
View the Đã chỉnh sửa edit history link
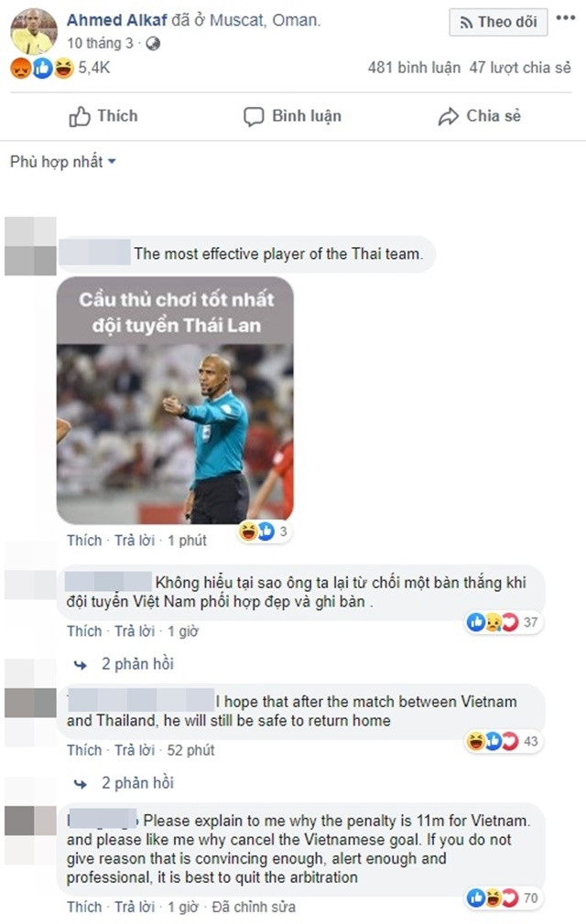click(254, 907)
